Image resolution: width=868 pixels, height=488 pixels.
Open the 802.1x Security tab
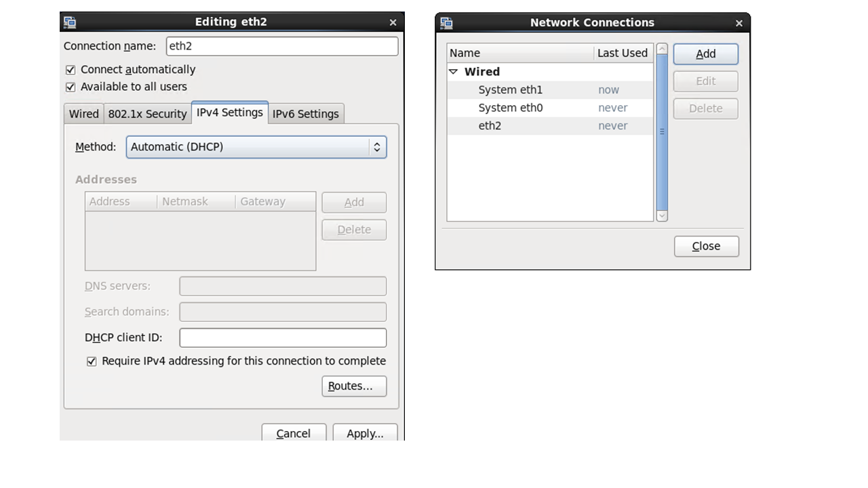[147, 114]
